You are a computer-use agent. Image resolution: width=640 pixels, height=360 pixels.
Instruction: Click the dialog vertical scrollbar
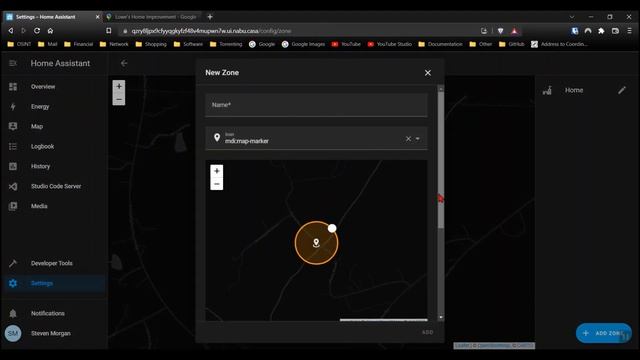[x=441, y=159]
